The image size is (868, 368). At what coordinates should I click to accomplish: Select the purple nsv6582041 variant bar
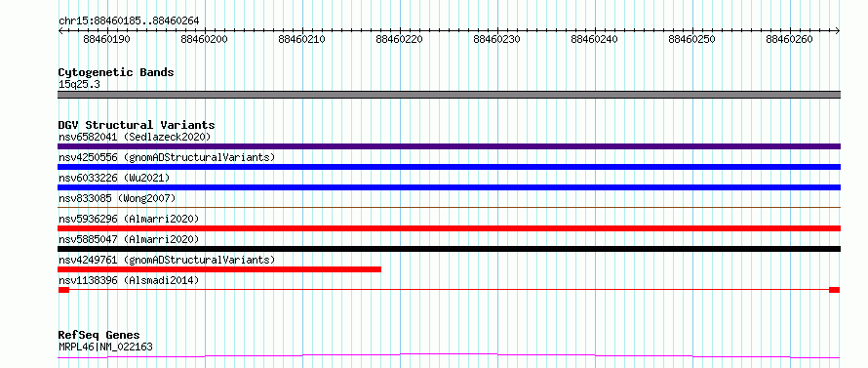coord(449,146)
